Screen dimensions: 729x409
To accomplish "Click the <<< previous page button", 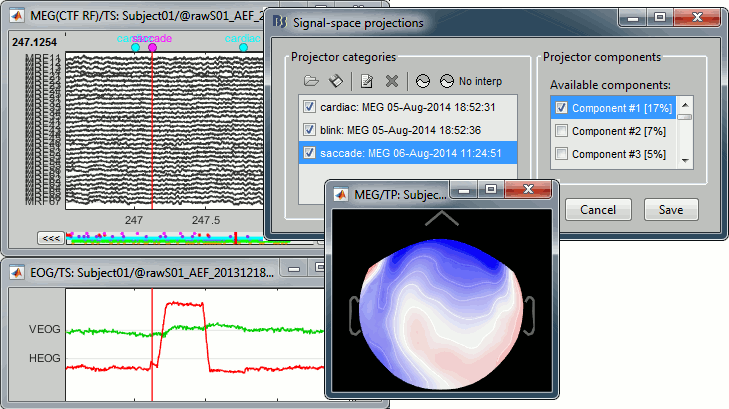I will (x=50, y=238).
